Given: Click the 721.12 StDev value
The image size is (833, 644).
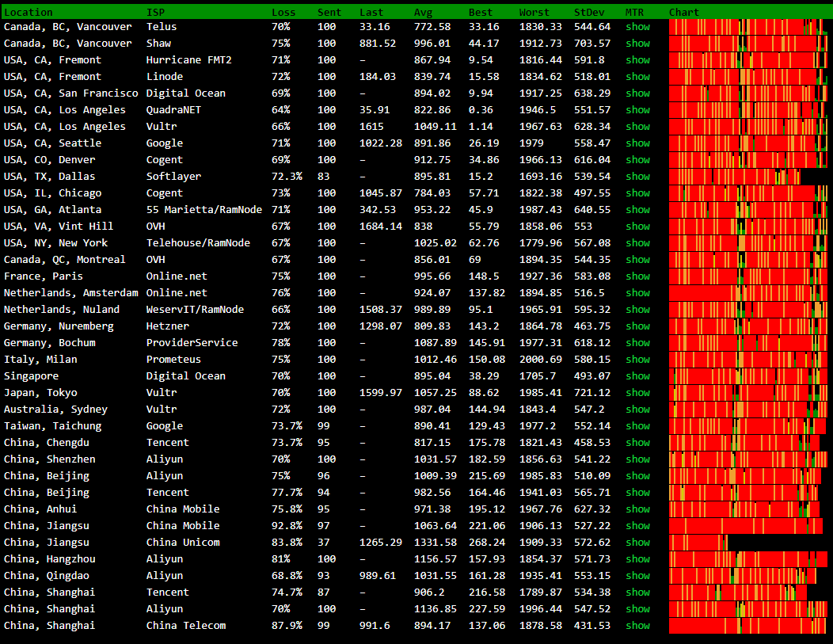Looking at the screenshot, I should 592,393.
